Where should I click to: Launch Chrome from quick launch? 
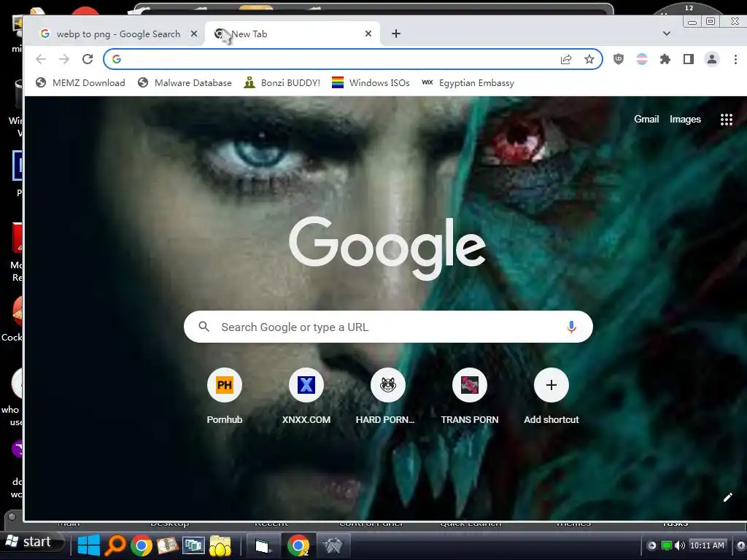[142, 545]
